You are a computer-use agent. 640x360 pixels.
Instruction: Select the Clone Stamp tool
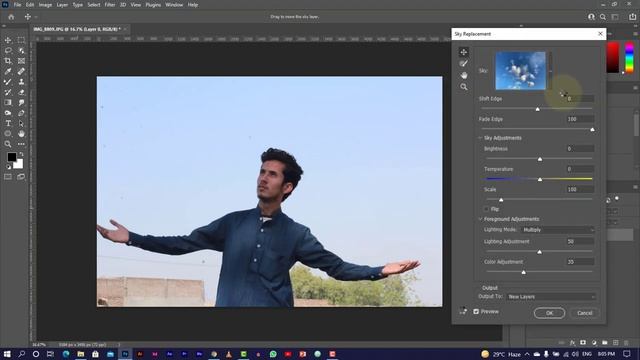point(21,82)
